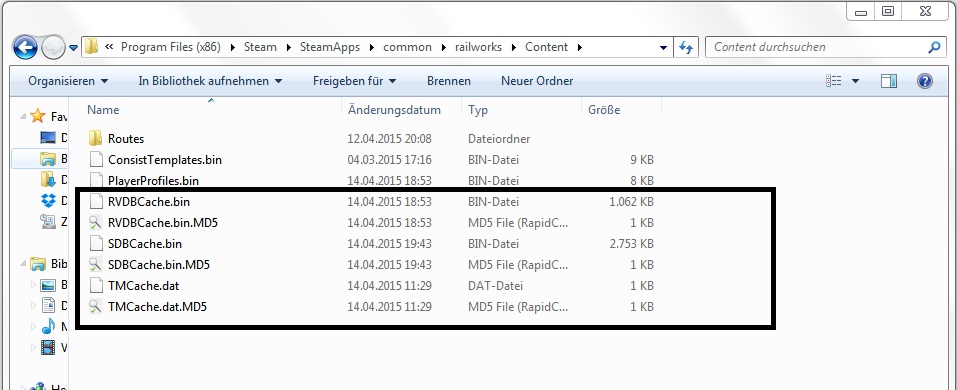This screenshot has width=957, height=390.
Task: Click Dropbox icon in sidebar
Action: pos(48,200)
